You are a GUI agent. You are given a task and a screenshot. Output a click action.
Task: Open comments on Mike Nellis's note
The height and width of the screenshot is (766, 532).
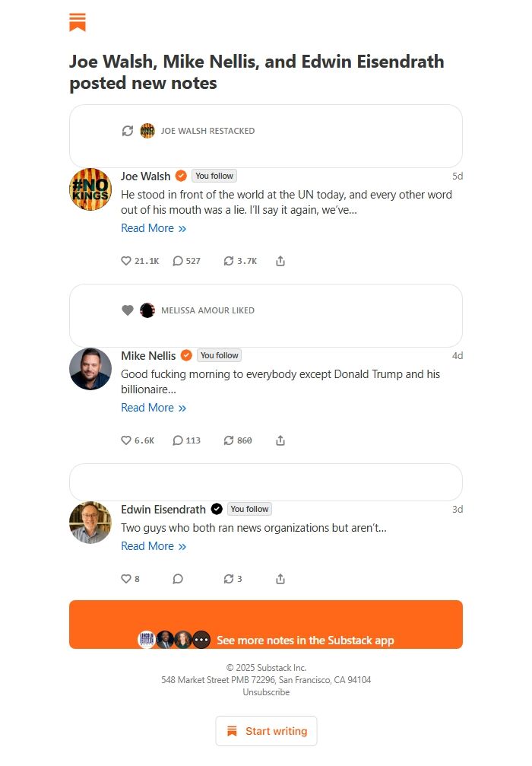click(178, 440)
